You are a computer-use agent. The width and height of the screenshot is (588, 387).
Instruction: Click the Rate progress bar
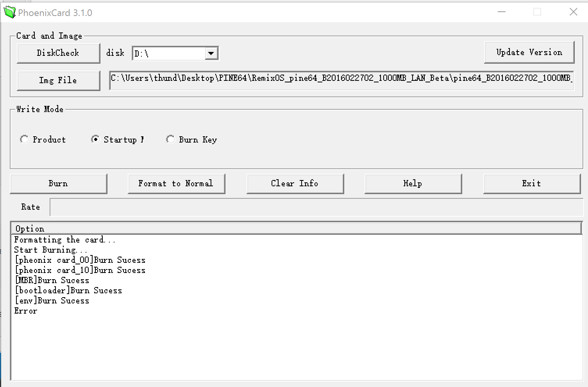click(316, 207)
